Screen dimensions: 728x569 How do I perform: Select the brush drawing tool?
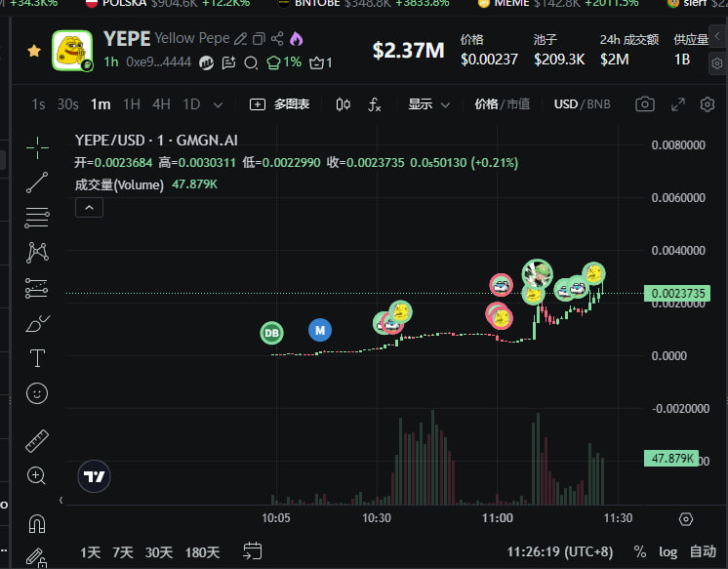tap(37, 324)
